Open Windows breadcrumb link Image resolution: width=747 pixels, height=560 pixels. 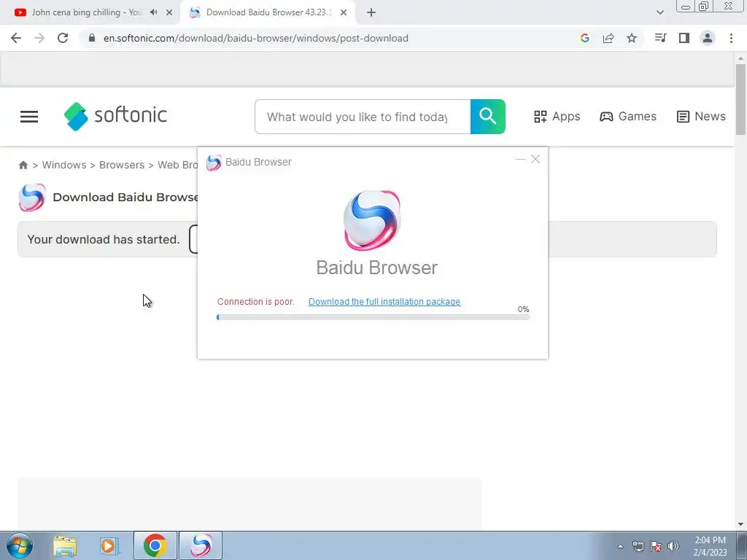(x=64, y=165)
